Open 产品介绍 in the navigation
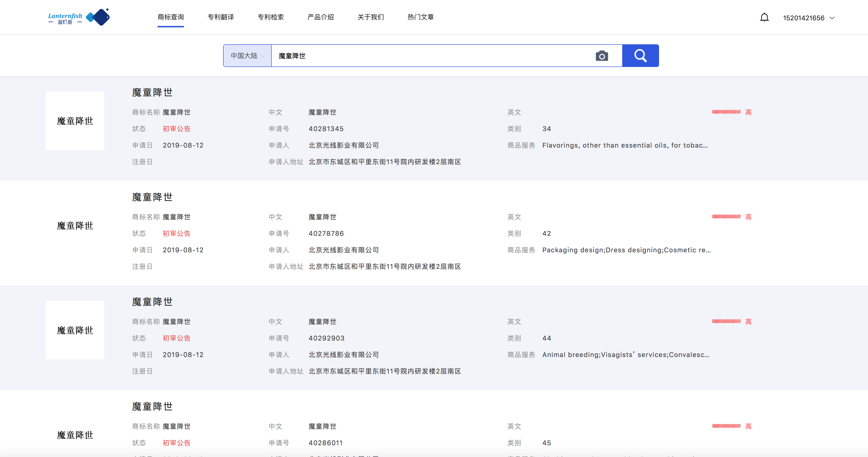The image size is (868, 457). click(321, 17)
